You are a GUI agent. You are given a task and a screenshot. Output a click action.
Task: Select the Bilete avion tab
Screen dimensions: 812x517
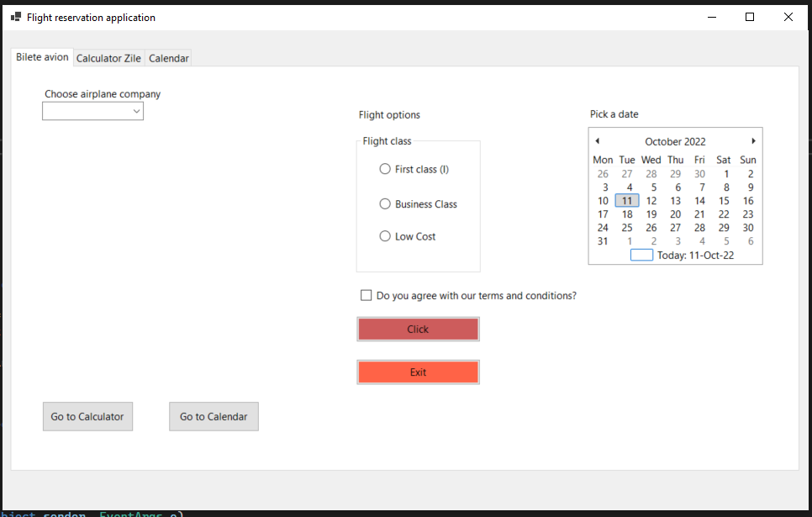41,56
